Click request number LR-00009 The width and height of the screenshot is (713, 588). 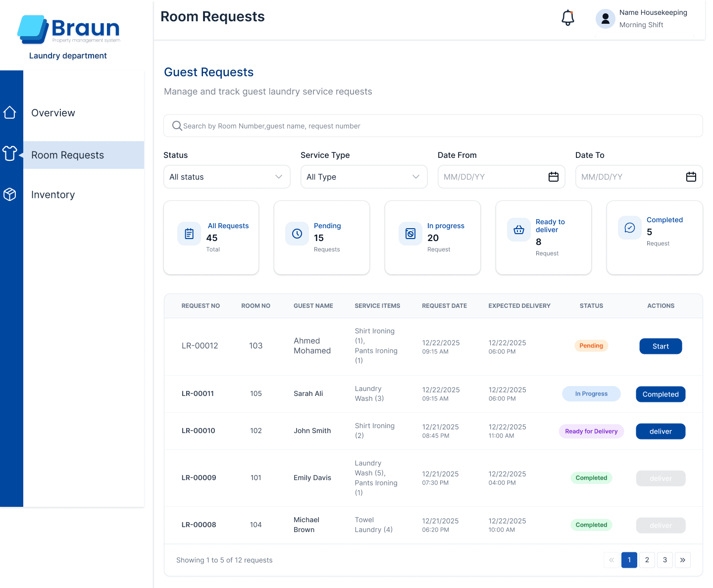199,478
